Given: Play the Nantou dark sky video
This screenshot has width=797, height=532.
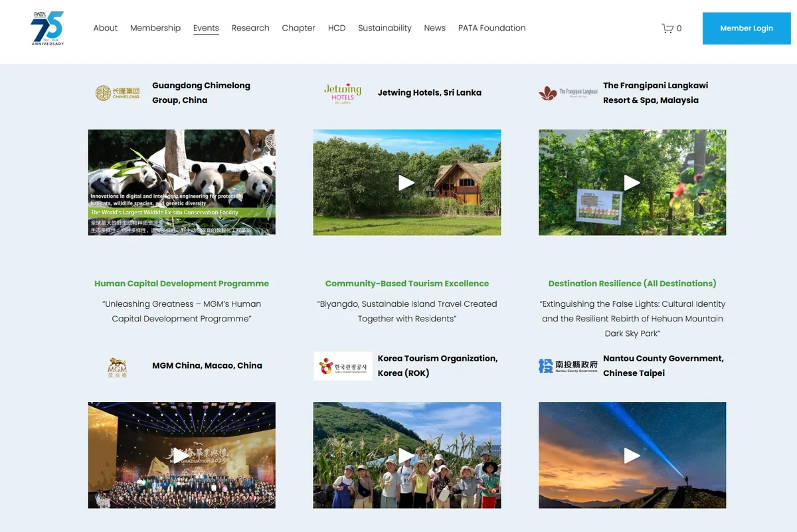Looking at the screenshot, I should 632,455.
